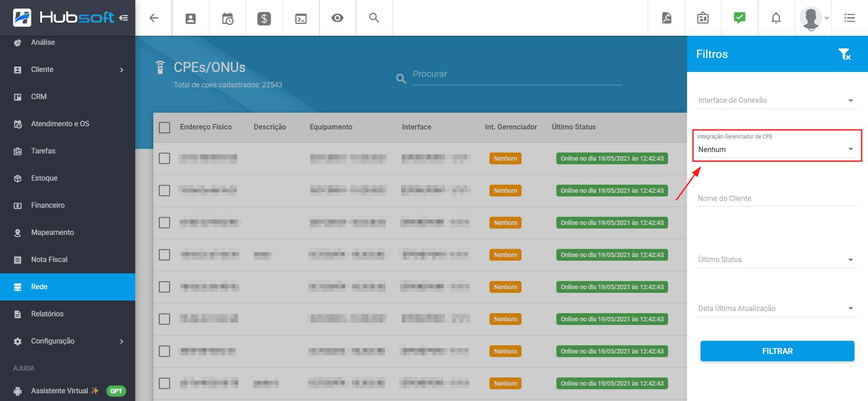Click the dollar sign toolbar icon
The image size is (868, 401).
tap(264, 19)
